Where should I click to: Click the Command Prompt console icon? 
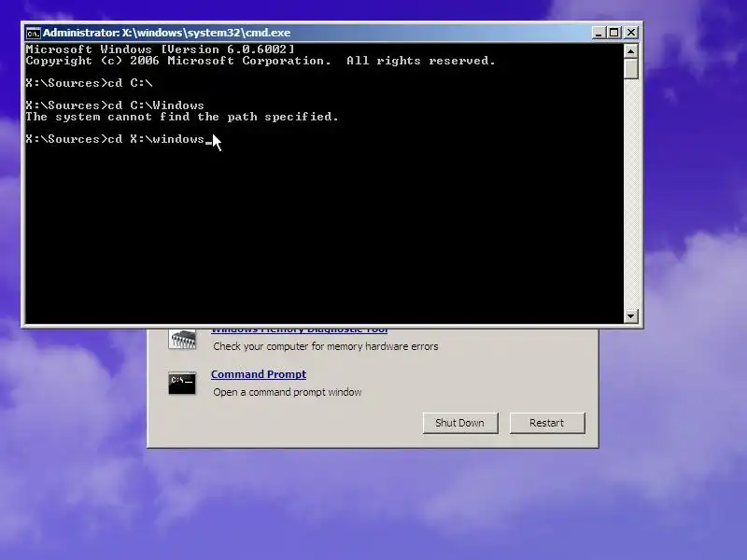pyautogui.click(x=182, y=384)
